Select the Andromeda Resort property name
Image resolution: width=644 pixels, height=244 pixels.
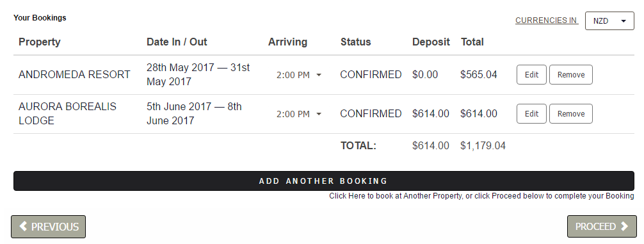tap(74, 75)
